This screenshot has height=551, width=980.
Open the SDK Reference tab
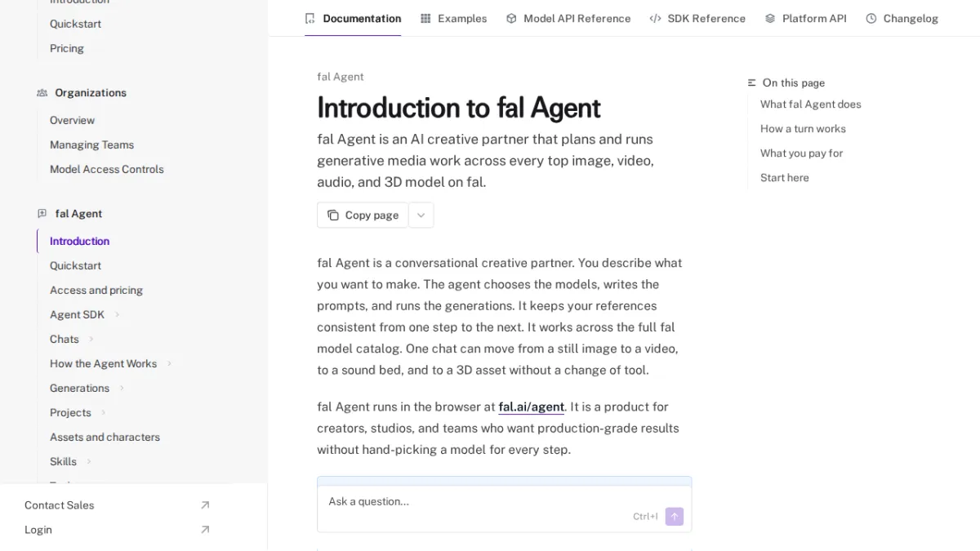pos(697,18)
